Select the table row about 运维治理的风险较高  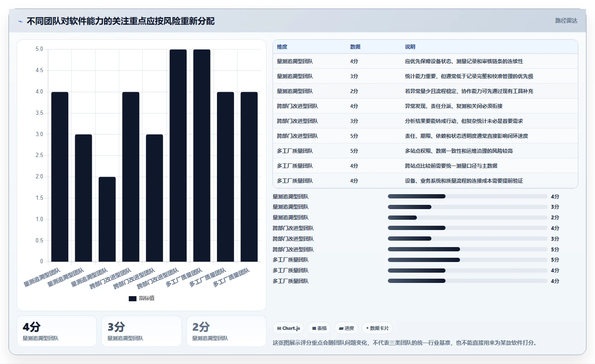(425, 151)
